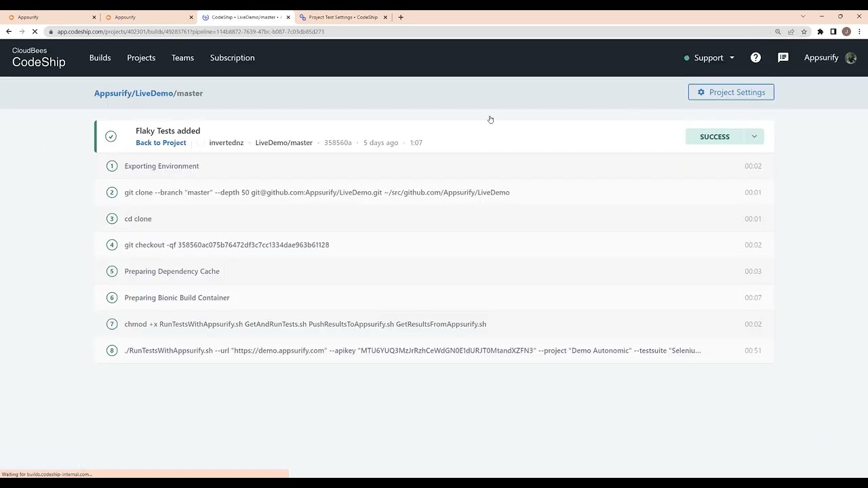Image resolution: width=868 pixels, height=488 pixels.
Task: Click step 1 number icon
Action: click(x=112, y=166)
